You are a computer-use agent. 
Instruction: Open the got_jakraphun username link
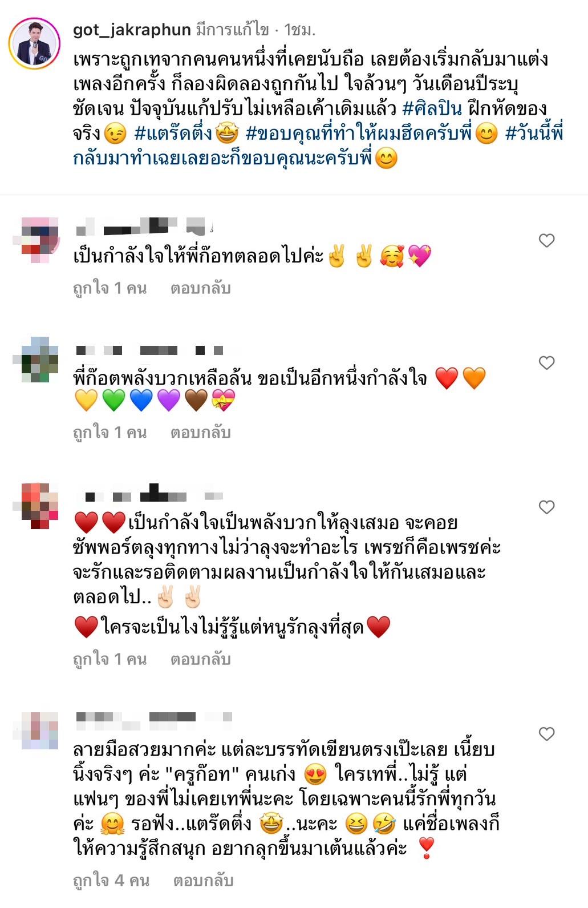coord(132,30)
